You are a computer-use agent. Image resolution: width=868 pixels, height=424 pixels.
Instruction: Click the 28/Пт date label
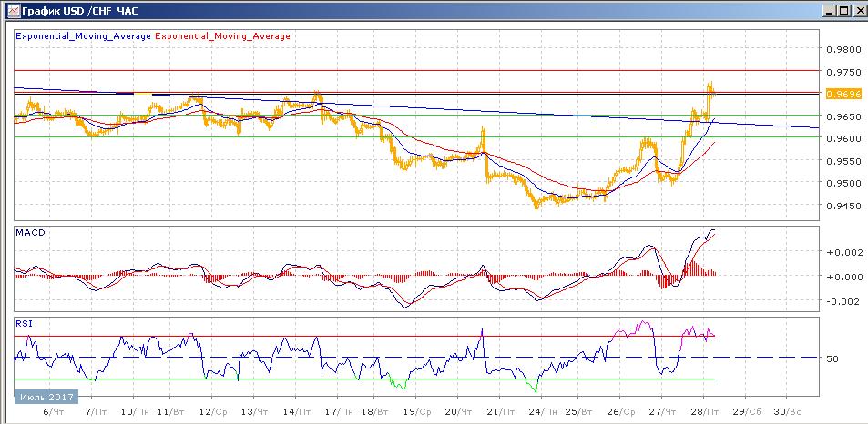click(707, 412)
